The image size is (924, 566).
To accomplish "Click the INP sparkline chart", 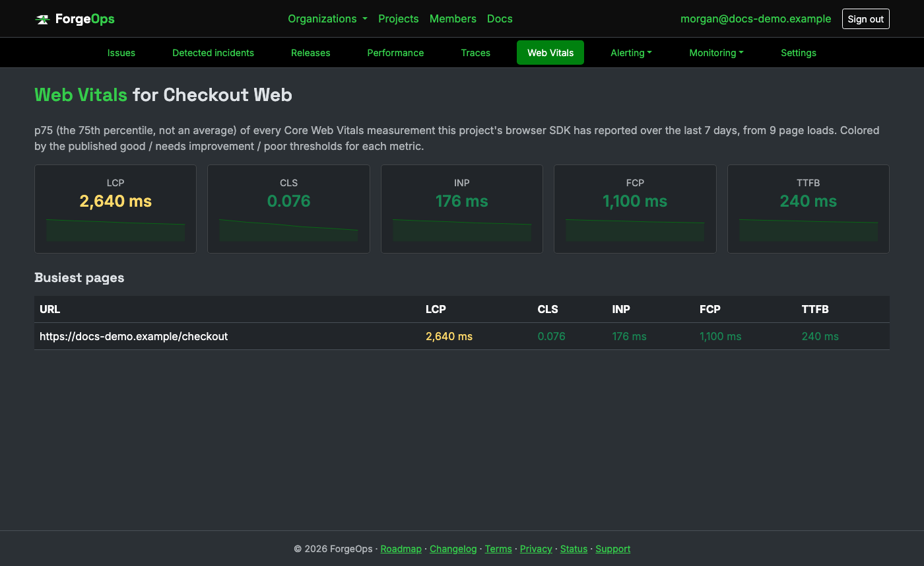I will click(x=462, y=230).
